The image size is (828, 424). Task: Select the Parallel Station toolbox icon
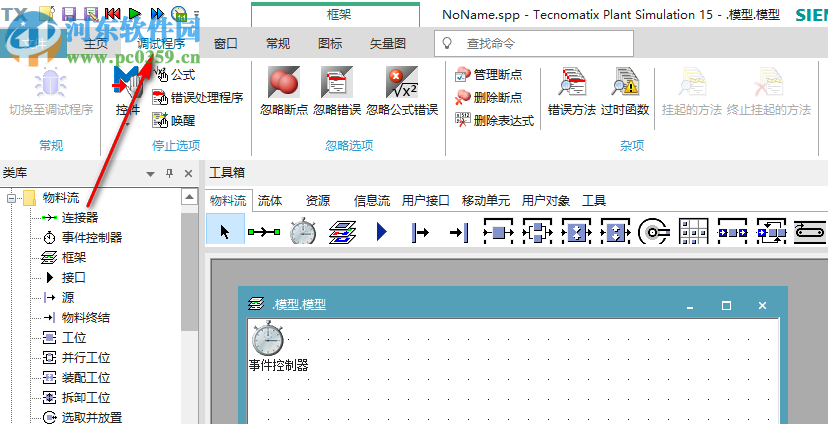click(537, 232)
